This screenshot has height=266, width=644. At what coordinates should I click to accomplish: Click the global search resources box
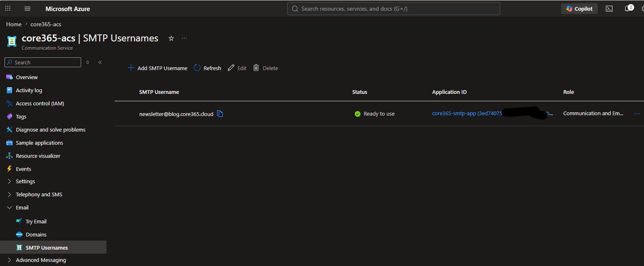click(393, 9)
